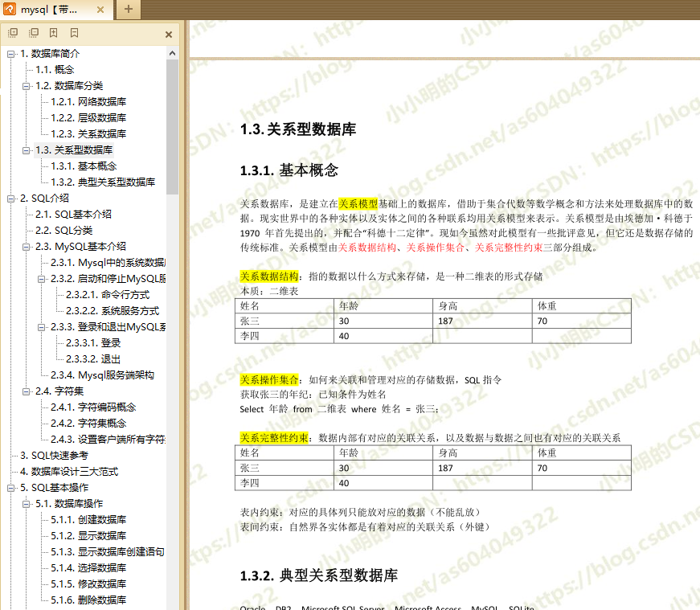Go to bookmark '2.3.4. Mysql服务端架构'

102,375
